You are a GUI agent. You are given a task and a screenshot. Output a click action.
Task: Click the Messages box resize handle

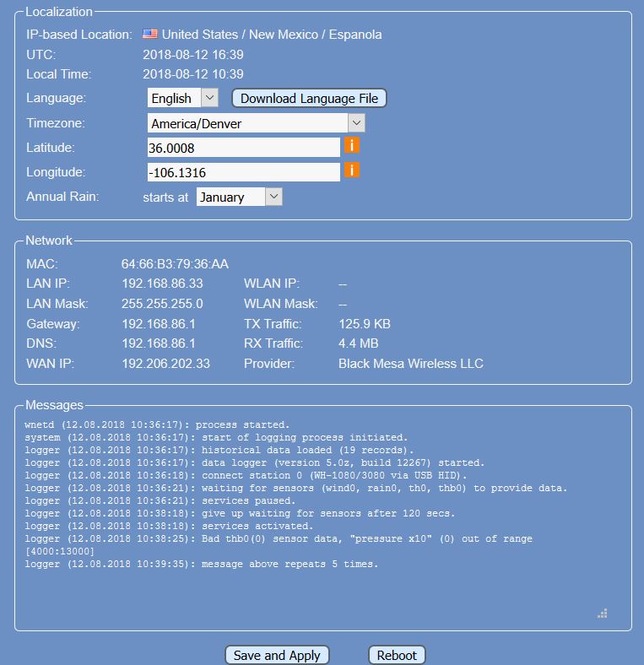[602, 614]
